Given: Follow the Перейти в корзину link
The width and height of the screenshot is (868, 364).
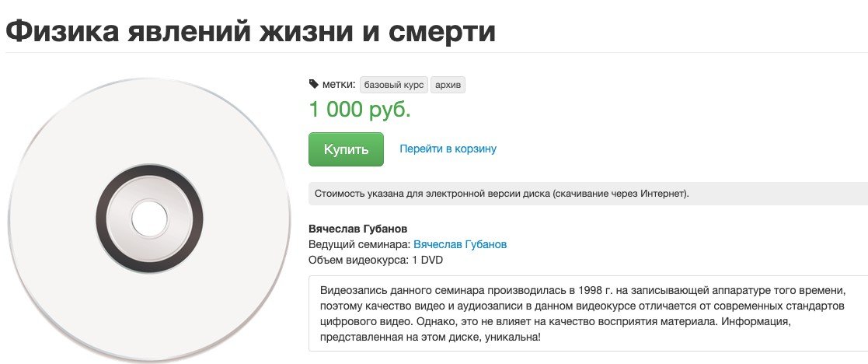Looking at the screenshot, I should (448, 149).
